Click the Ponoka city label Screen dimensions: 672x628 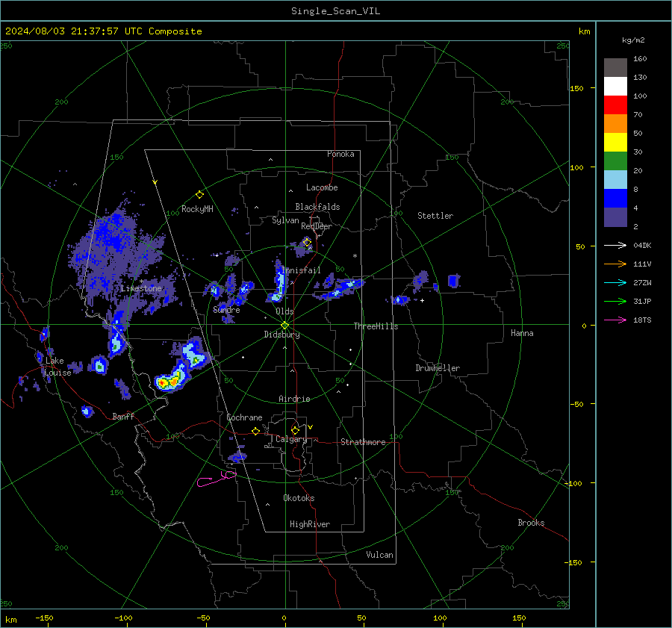pos(340,154)
